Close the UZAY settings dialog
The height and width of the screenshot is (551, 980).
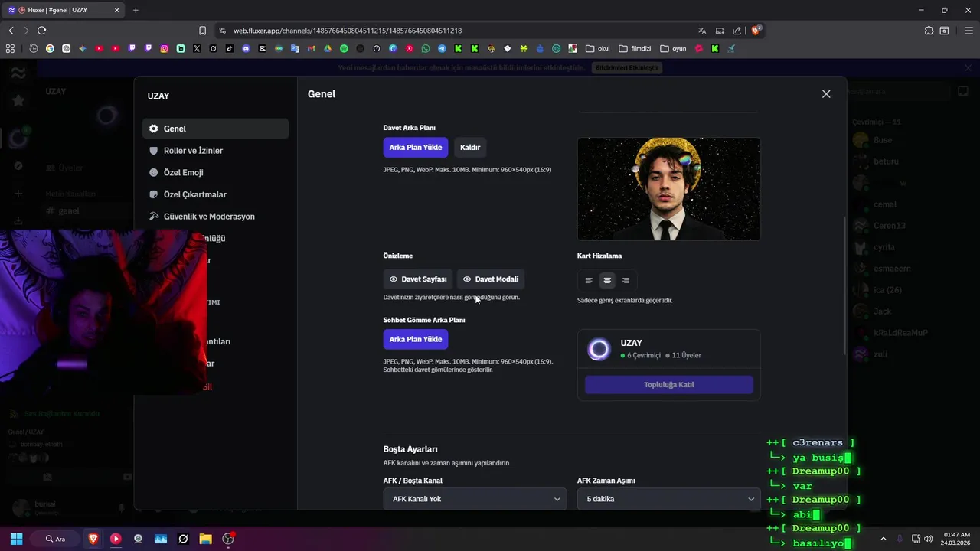(x=826, y=94)
